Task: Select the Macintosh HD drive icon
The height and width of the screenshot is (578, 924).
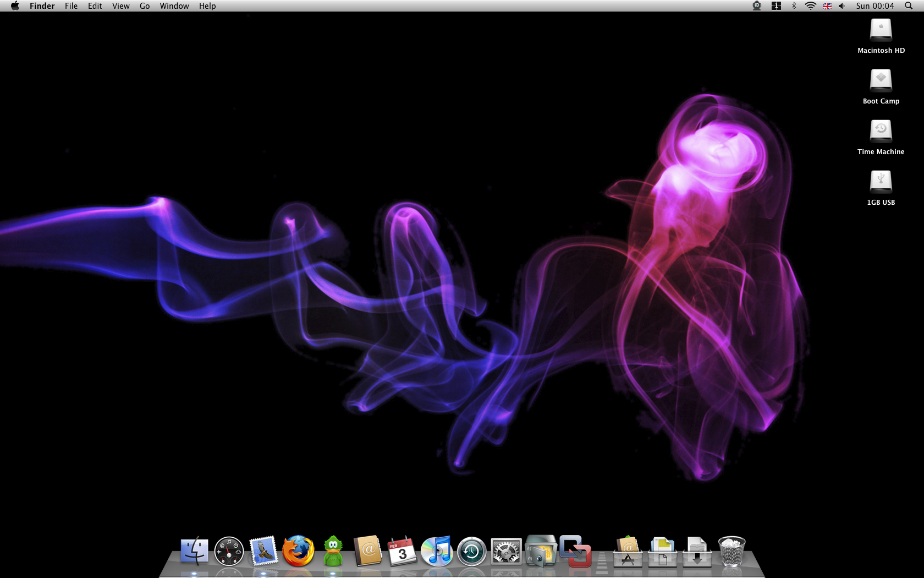Action: point(881,30)
